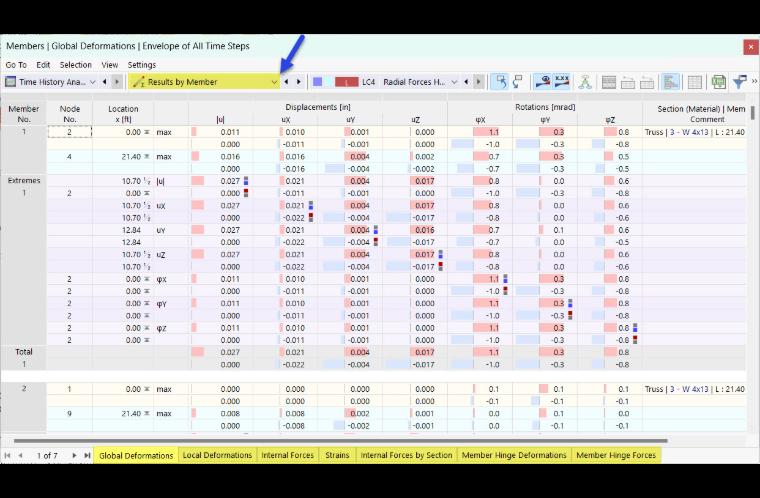Click the Member No. column header
The image size is (760, 498).
pyautogui.click(x=23, y=114)
